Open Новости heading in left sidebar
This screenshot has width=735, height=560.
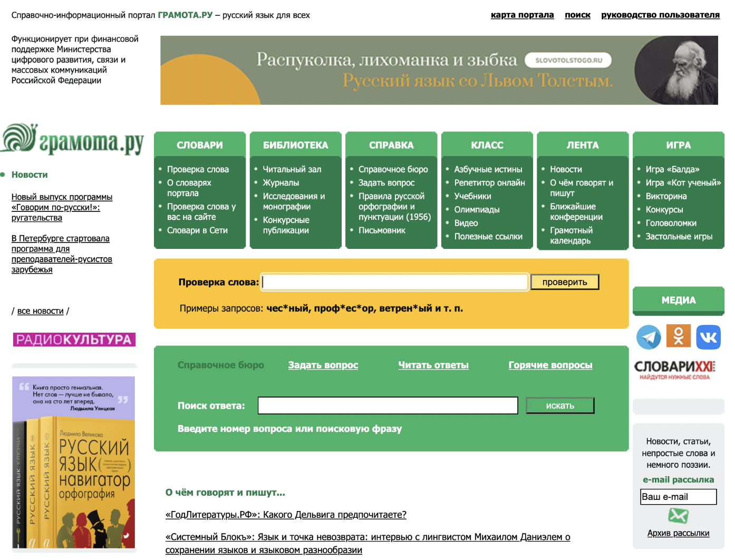30,175
